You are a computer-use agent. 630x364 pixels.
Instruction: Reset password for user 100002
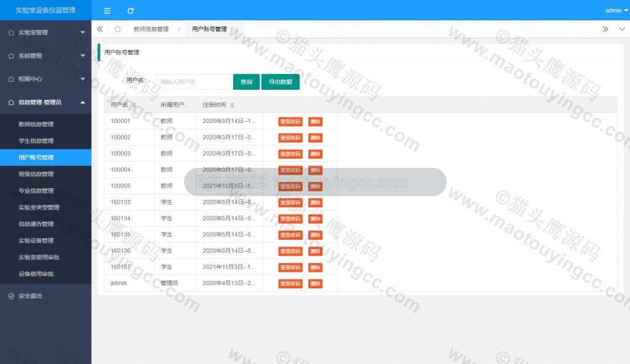pyautogui.click(x=290, y=138)
